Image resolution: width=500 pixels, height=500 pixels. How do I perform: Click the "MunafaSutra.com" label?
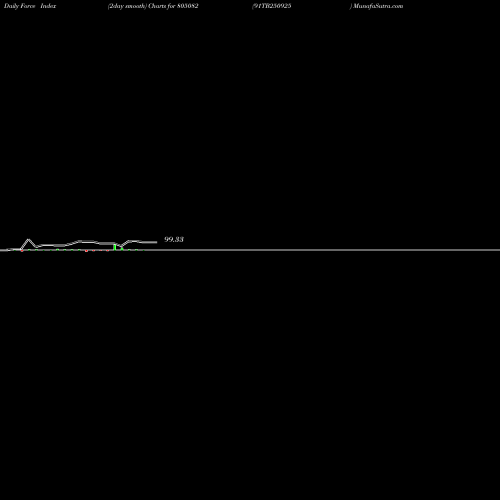click(378, 6)
